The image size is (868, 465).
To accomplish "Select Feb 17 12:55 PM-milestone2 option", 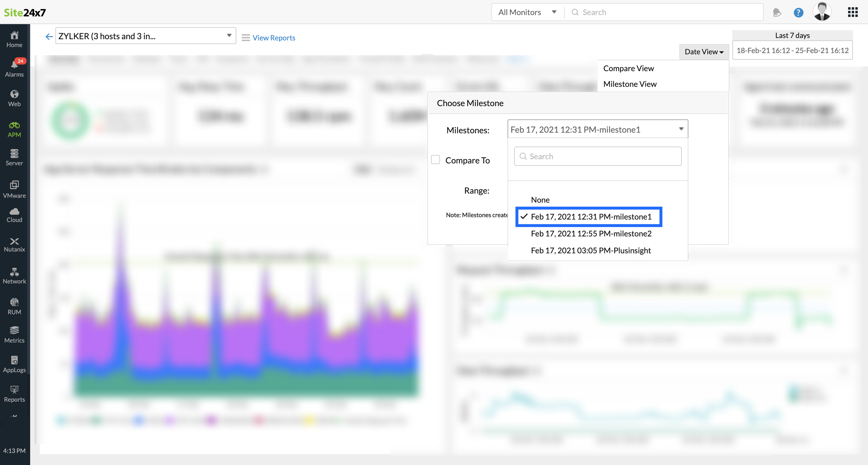I will (x=591, y=234).
